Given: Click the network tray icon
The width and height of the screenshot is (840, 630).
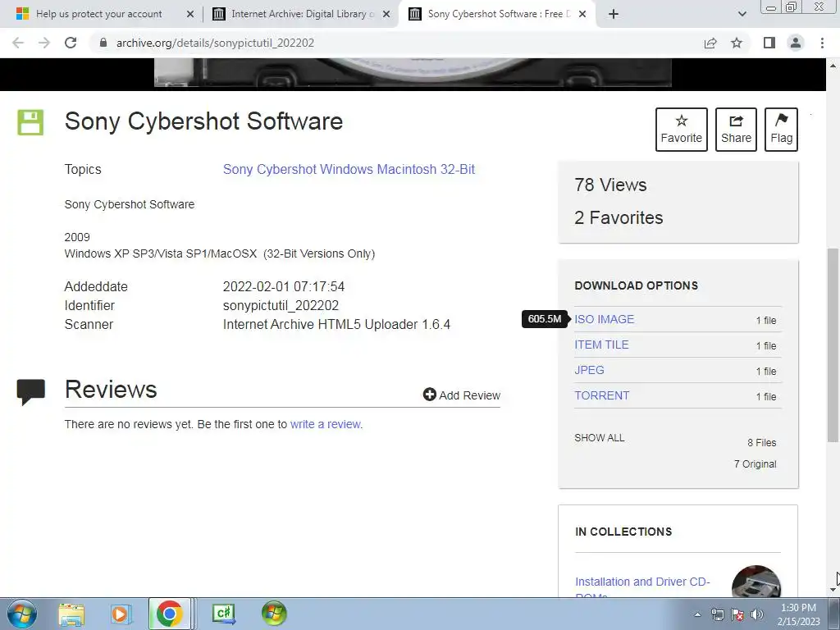Looking at the screenshot, I should point(717,614).
